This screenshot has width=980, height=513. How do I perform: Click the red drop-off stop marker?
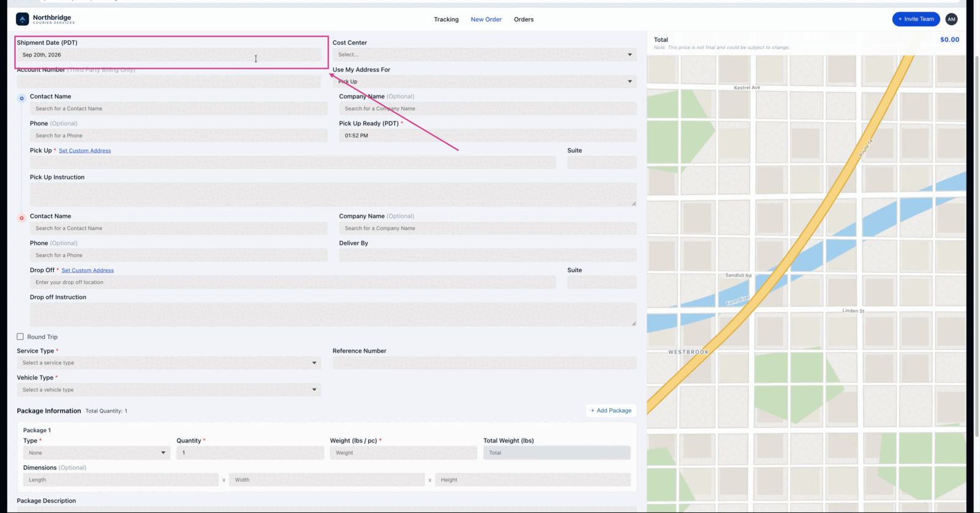pyautogui.click(x=21, y=218)
